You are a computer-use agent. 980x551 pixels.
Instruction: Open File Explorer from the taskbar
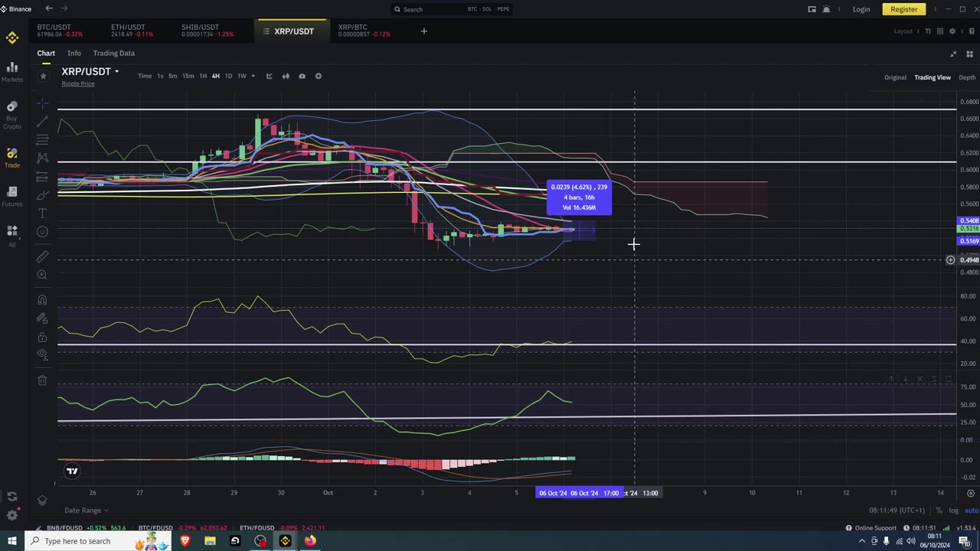[x=210, y=541]
